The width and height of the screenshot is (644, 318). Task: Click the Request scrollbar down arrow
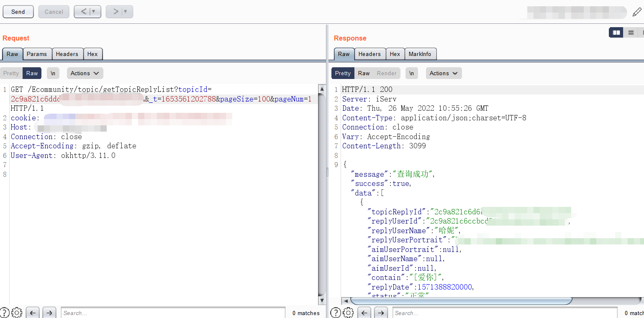pos(322,300)
